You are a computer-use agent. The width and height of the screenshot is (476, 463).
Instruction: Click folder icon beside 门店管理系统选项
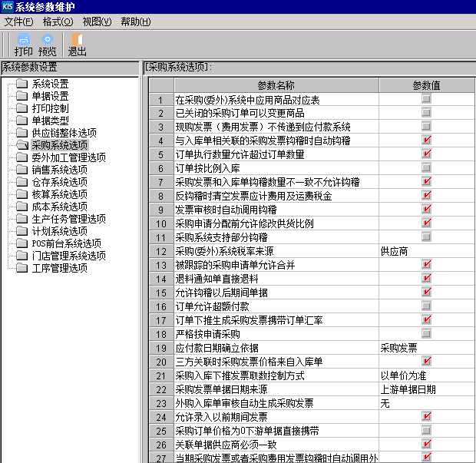click(x=21, y=256)
